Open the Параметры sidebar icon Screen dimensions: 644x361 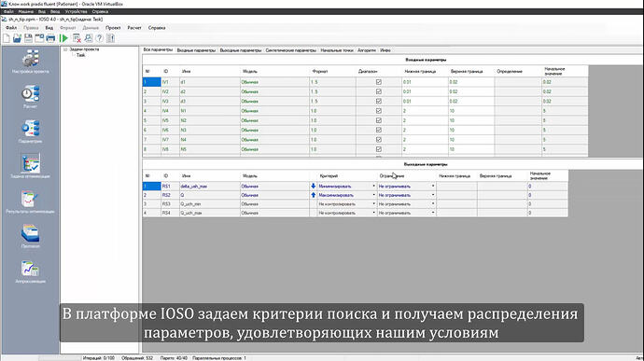point(31,128)
